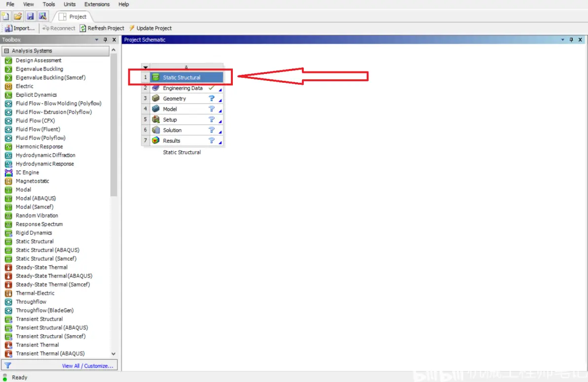
Task: Select Transient Structural in Toolbox
Action: pos(39,319)
